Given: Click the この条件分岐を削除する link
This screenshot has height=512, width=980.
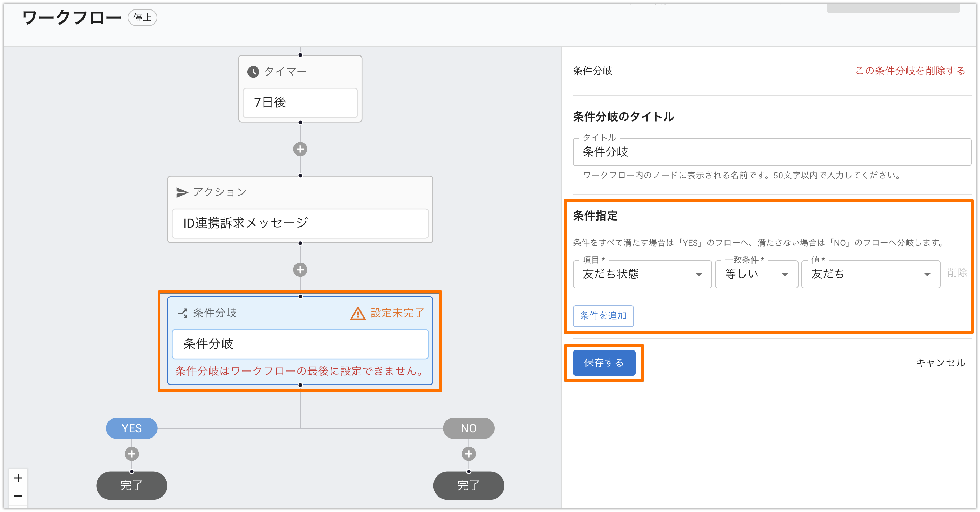Looking at the screenshot, I should pyautogui.click(x=909, y=71).
